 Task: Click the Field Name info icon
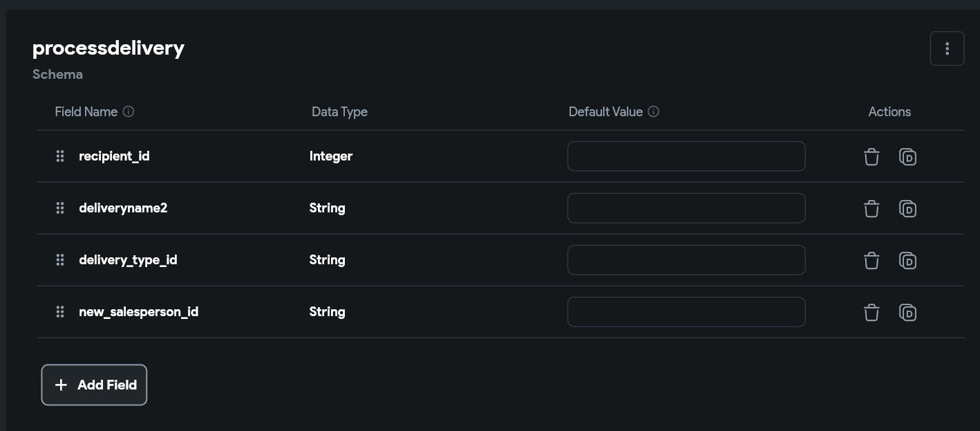[129, 111]
